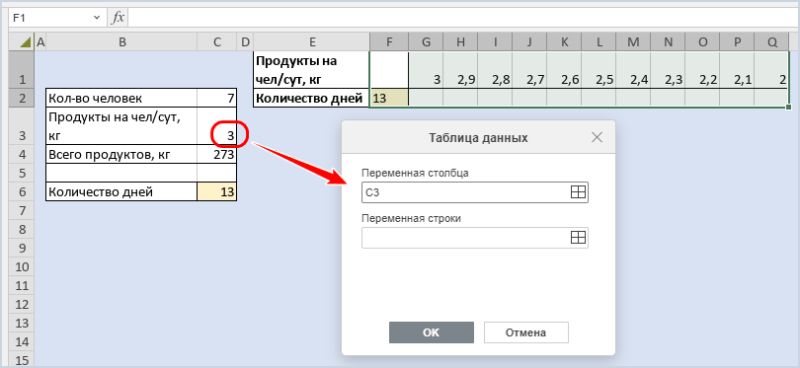Click cell with value 2,6
This screenshot has width=800, height=368.
point(564,70)
